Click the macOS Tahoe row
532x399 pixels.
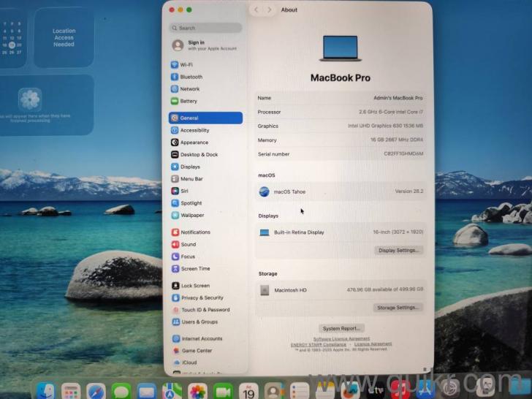341,191
